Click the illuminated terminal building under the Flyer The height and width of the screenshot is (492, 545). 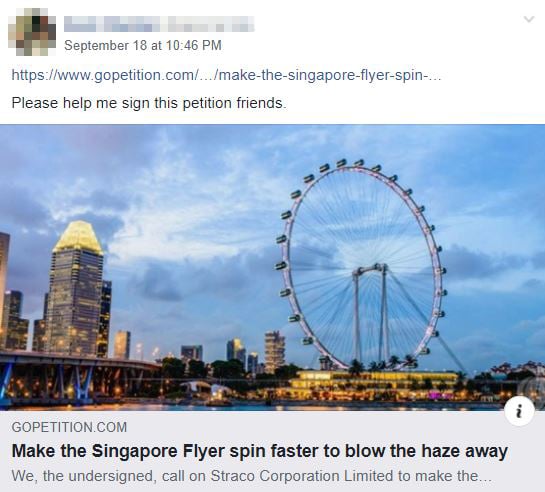pyautogui.click(x=374, y=384)
